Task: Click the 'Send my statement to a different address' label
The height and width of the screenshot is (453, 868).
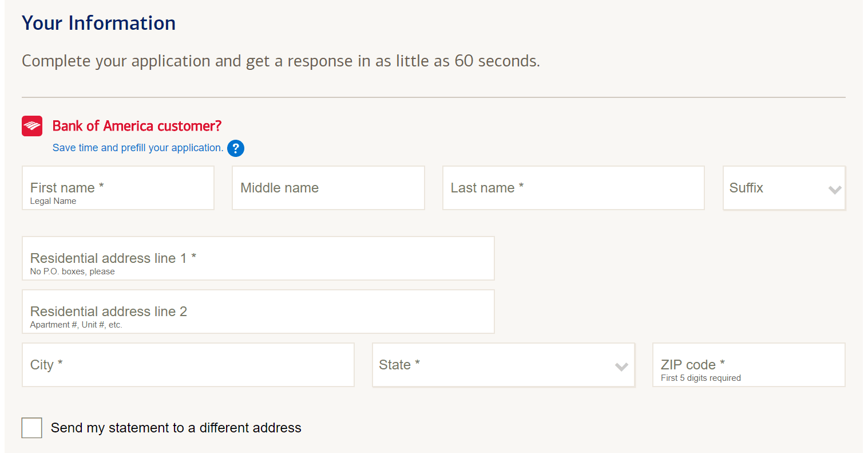Action: pyautogui.click(x=176, y=428)
